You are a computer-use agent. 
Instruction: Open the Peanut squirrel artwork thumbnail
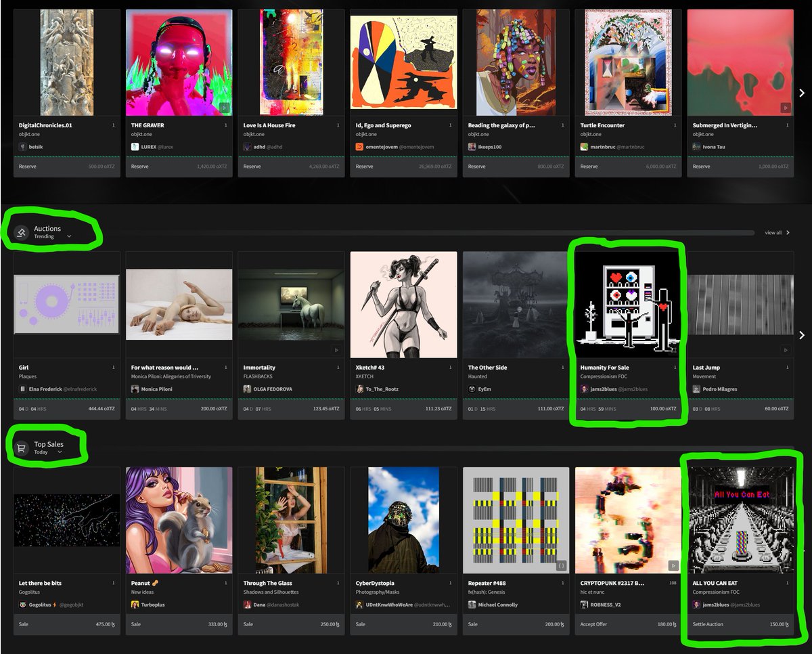tap(179, 520)
